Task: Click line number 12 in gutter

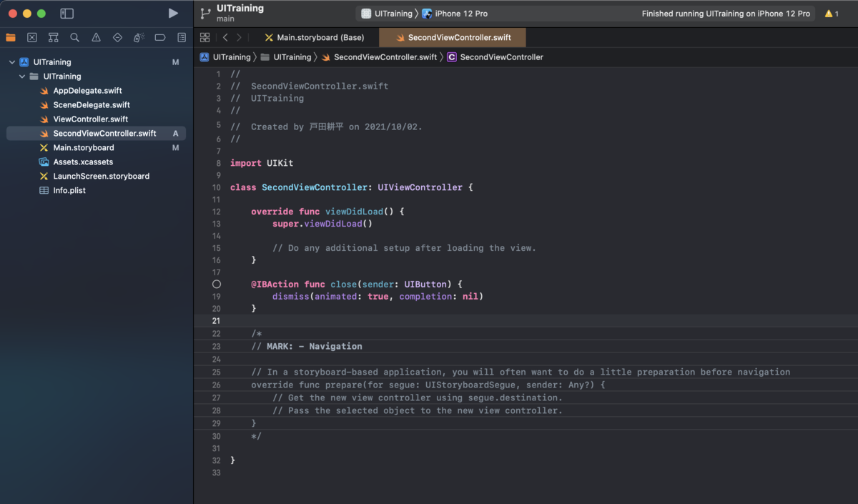Action: 217,212
